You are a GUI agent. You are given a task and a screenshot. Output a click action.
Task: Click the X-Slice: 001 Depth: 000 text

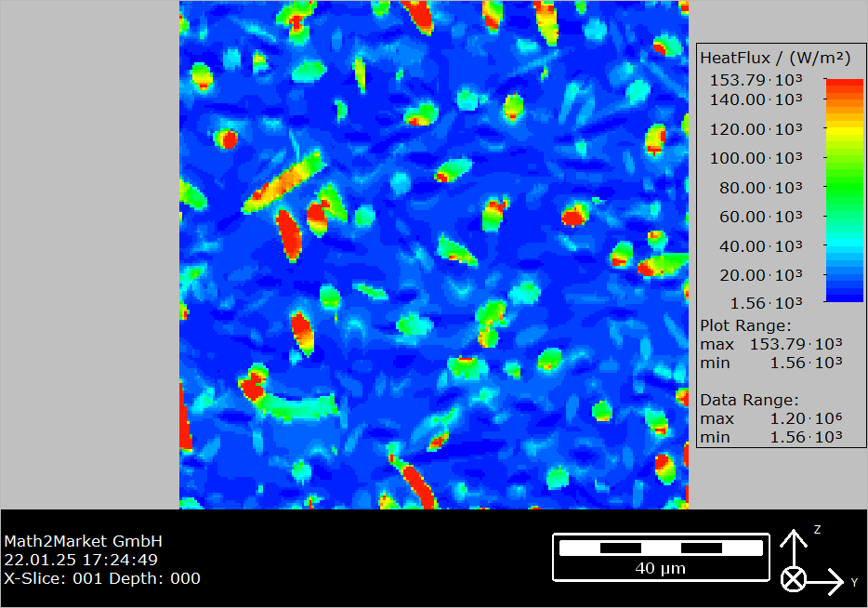pos(102,578)
